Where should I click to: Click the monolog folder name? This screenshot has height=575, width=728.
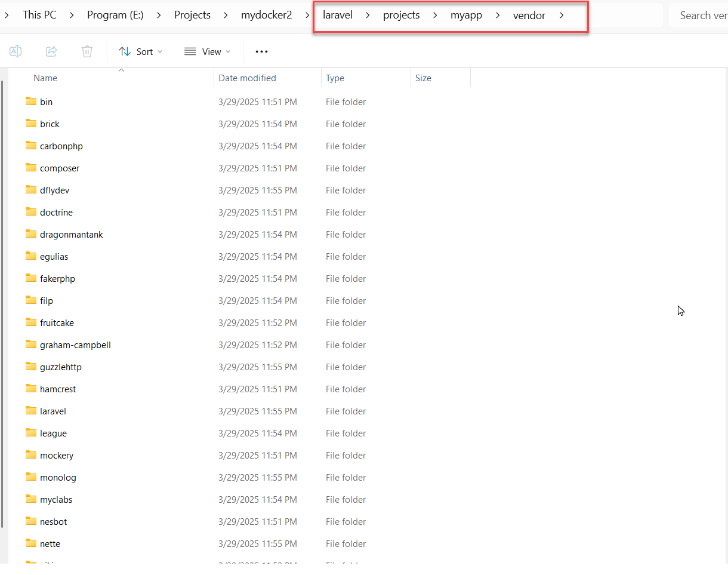point(58,477)
